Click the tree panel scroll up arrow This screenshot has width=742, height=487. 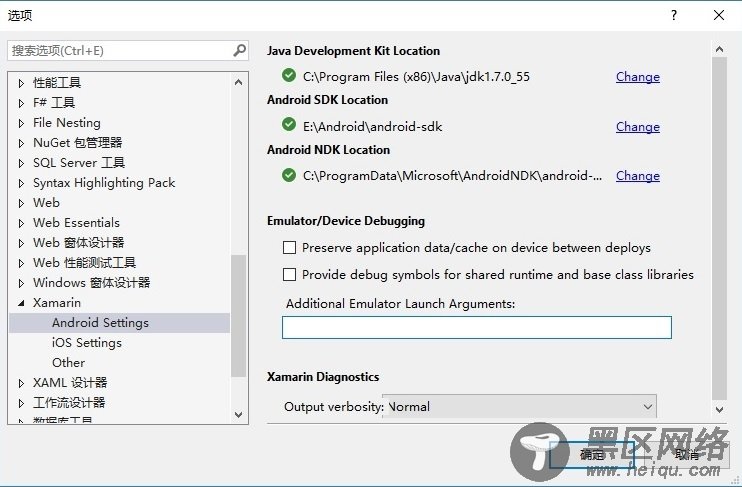point(238,82)
